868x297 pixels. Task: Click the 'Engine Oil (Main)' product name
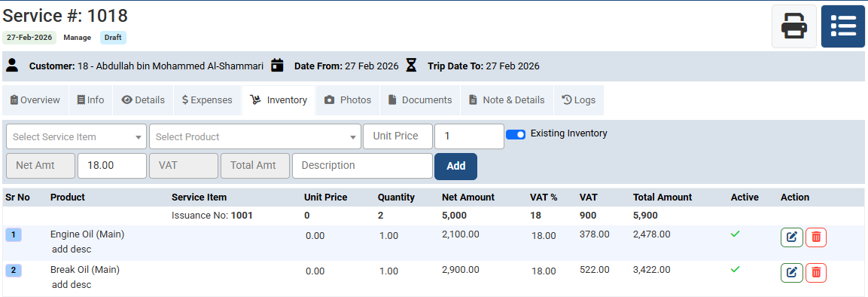(87, 234)
